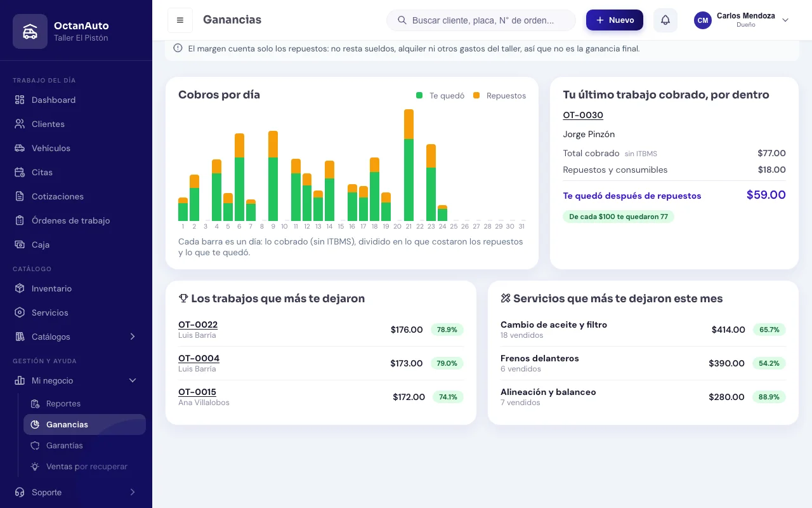812x508 pixels.
Task: Go to Garantías in the sidebar
Action: pos(84,445)
